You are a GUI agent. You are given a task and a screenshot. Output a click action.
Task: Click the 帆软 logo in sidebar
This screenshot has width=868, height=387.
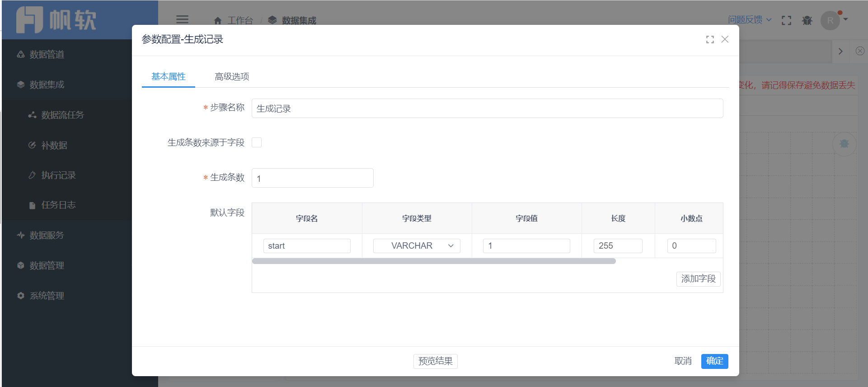click(x=56, y=20)
